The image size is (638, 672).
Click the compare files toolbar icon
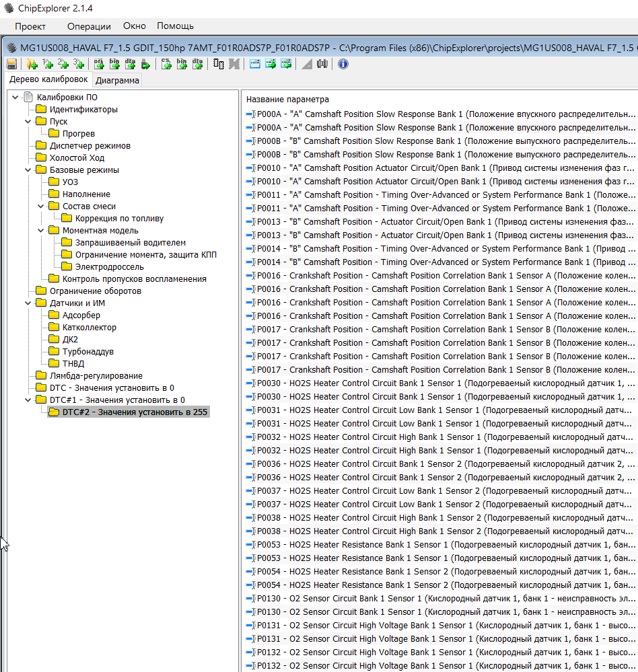[x=219, y=64]
